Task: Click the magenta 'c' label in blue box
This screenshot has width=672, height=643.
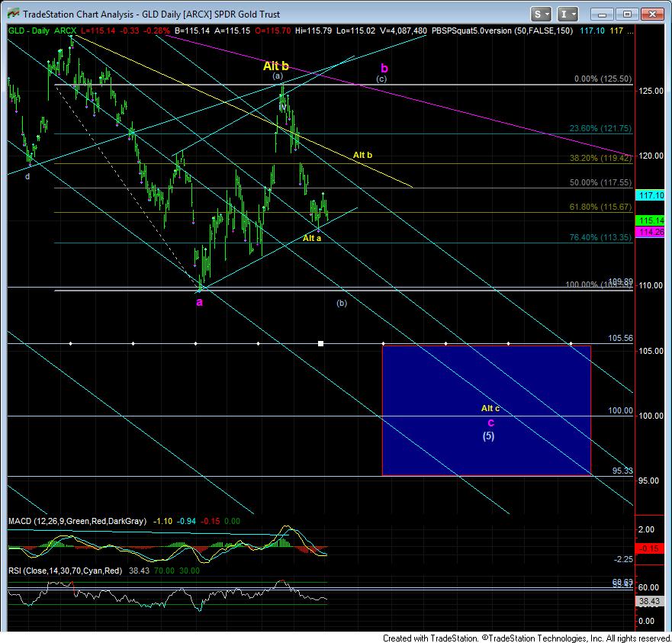Action: (x=491, y=423)
